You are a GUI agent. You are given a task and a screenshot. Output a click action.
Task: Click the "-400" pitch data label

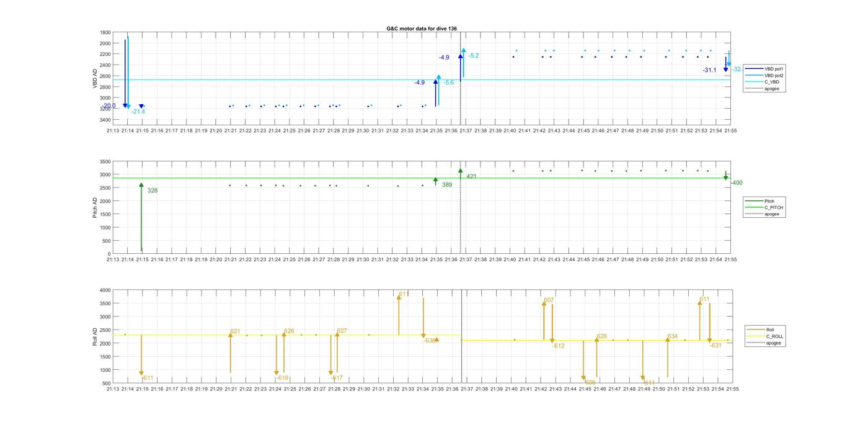click(737, 182)
